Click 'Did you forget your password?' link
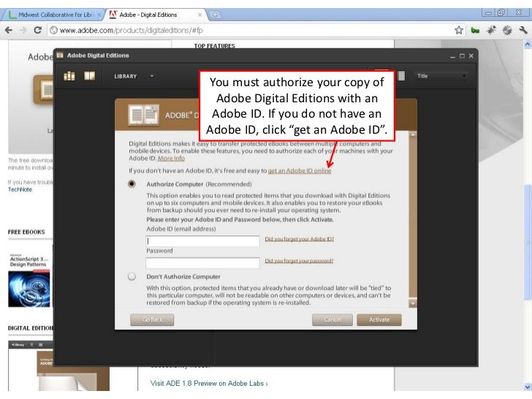The height and width of the screenshot is (399, 532). tap(299, 261)
